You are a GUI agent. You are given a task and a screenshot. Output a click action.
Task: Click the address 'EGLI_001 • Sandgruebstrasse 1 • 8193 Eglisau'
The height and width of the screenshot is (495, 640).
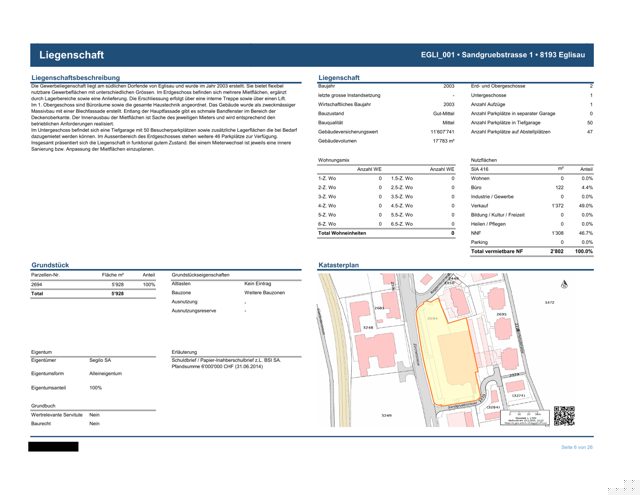503,55
